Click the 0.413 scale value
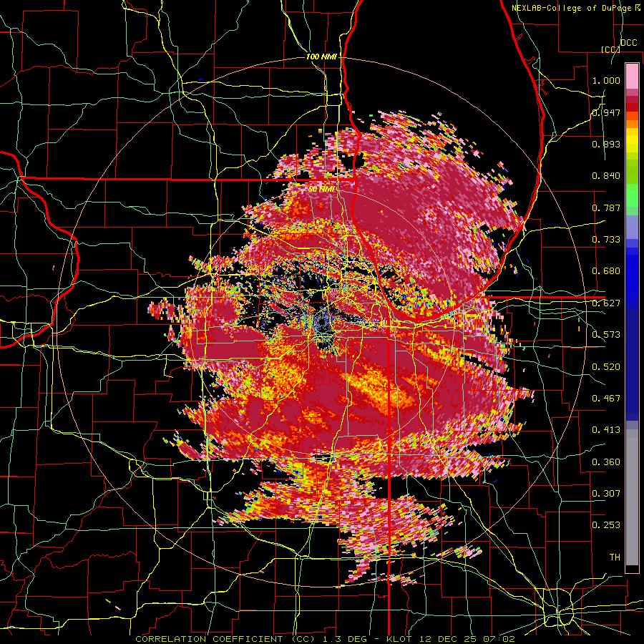This screenshot has height=644, width=644. (606, 430)
